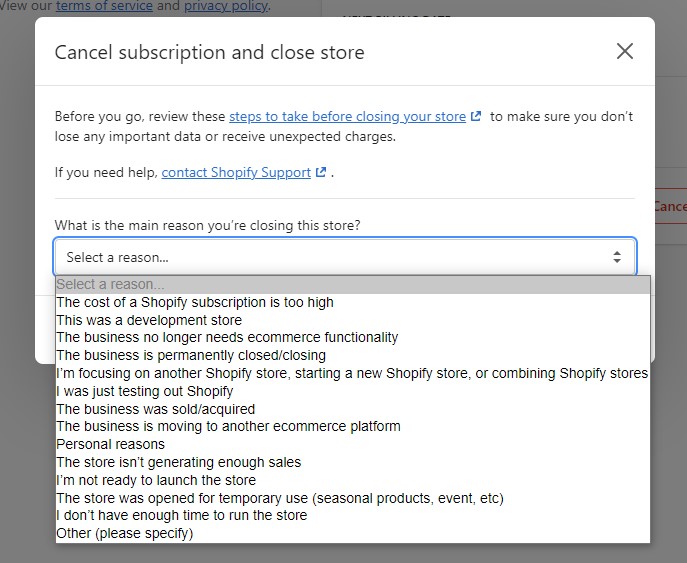687x563 pixels.
Task: Click the red Cancel button behind the dialog
Action: [x=671, y=206]
